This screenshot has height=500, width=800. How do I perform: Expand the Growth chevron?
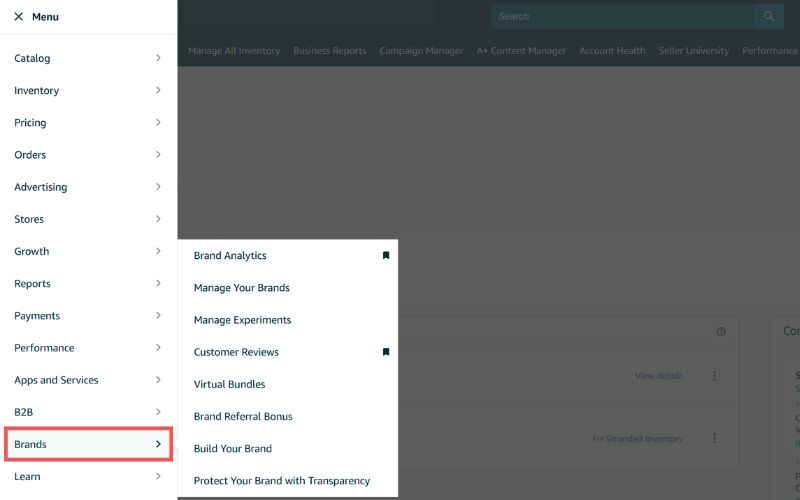point(158,251)
